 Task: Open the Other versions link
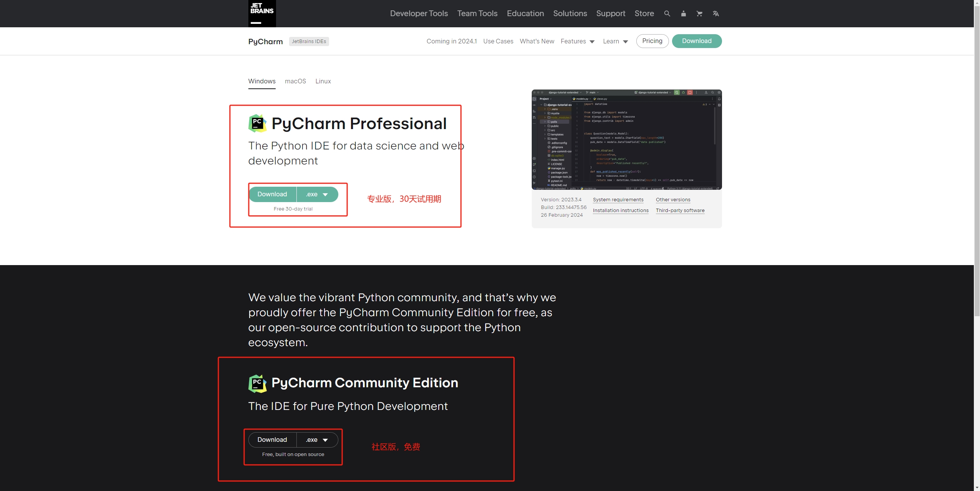[672, 199]
